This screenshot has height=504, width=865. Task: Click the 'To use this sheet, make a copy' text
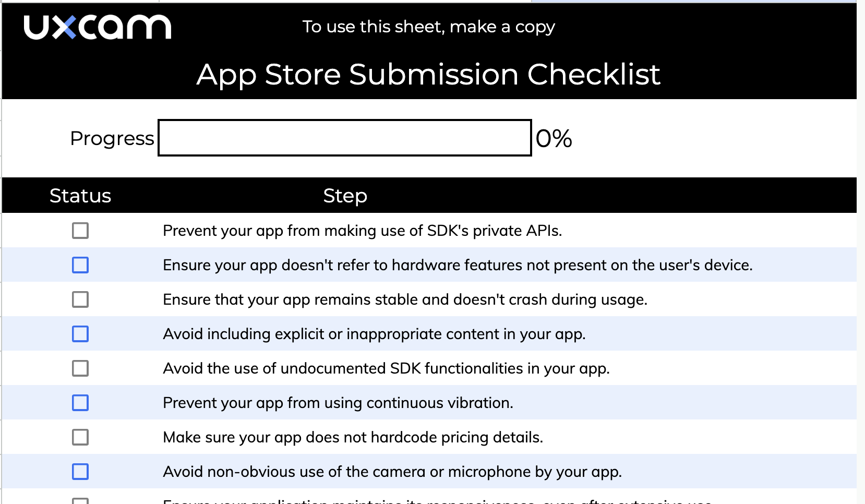pos(429,27)
